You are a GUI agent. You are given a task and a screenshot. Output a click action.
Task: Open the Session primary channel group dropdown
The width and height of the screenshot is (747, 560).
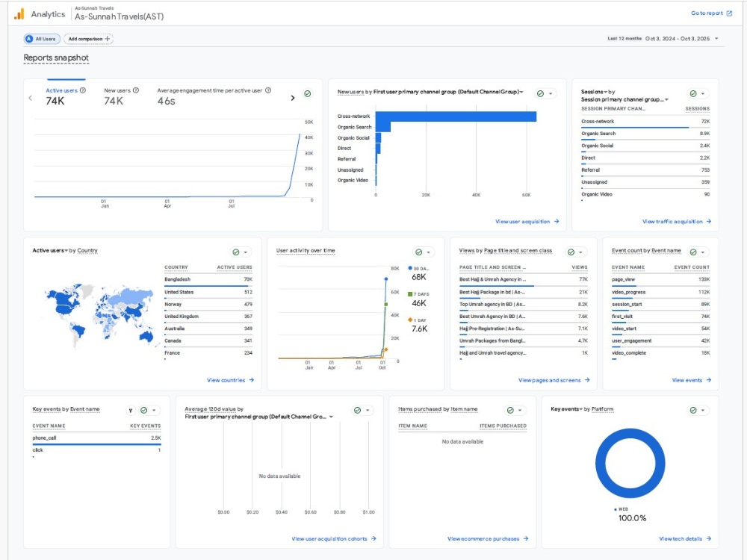click(666, 99)
